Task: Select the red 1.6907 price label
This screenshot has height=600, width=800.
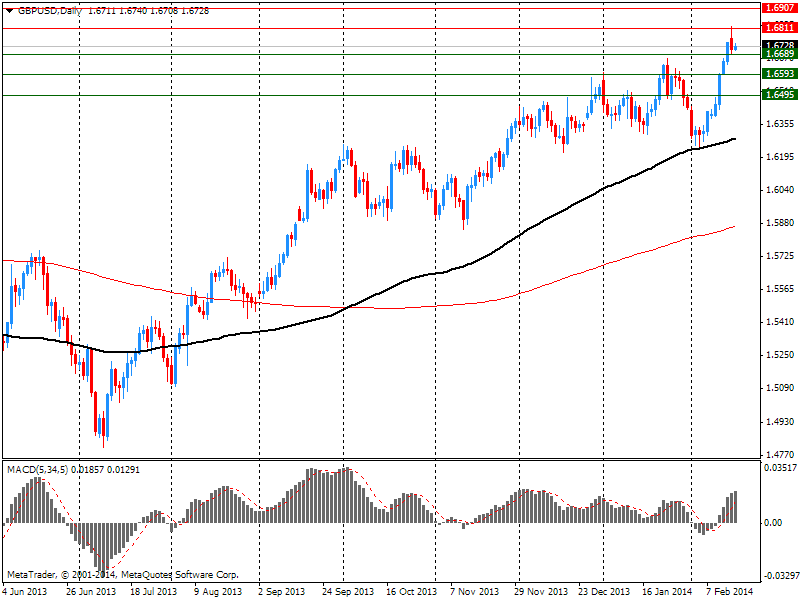Action: click(778, 8)
